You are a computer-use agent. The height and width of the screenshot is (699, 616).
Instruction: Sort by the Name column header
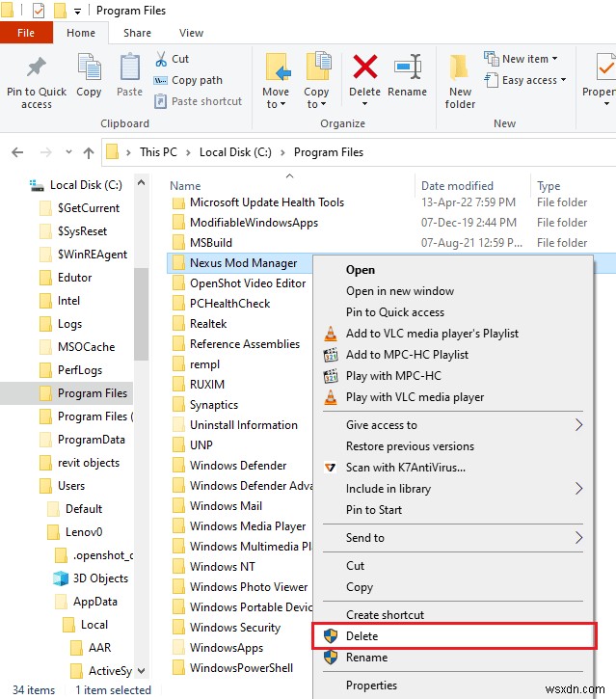[x=185, y=186]
